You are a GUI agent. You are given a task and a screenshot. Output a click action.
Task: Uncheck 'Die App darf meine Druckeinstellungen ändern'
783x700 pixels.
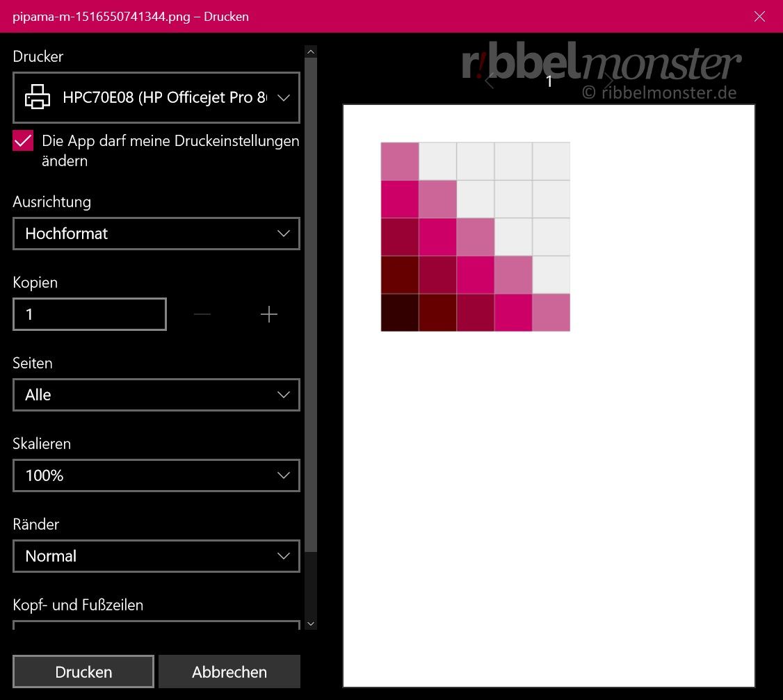tap(23, 141)
